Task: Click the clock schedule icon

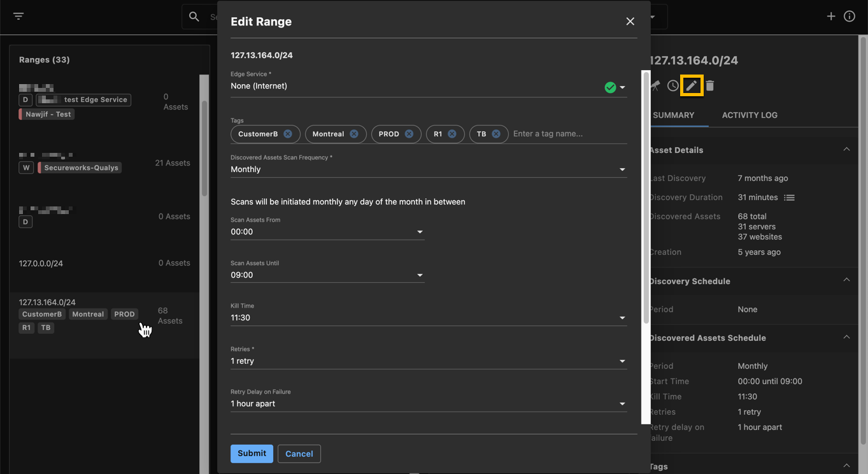Action: [x=673, y=85]
